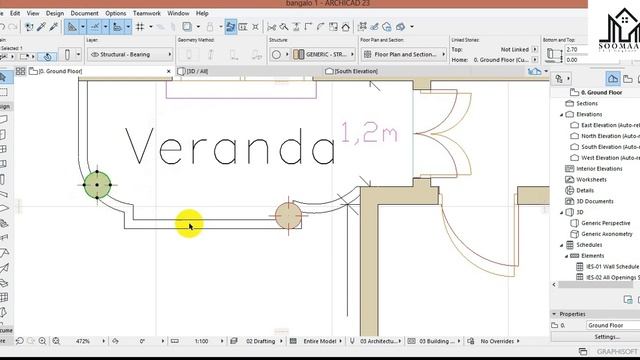Click the Ground Floor name field
This screenshot has height=360, width=640.
click(x=613, y=325)
